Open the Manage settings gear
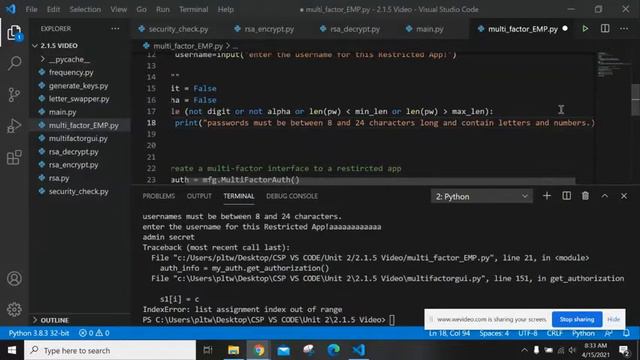Screen dimensions: 640x360 click(14, 309)
